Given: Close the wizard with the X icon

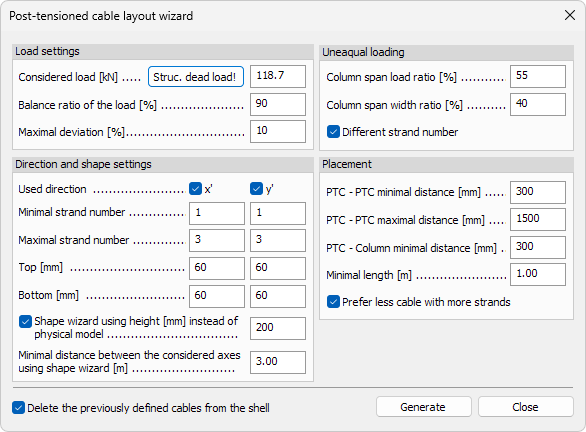Looking at the screenshot, I should [570, 16].
